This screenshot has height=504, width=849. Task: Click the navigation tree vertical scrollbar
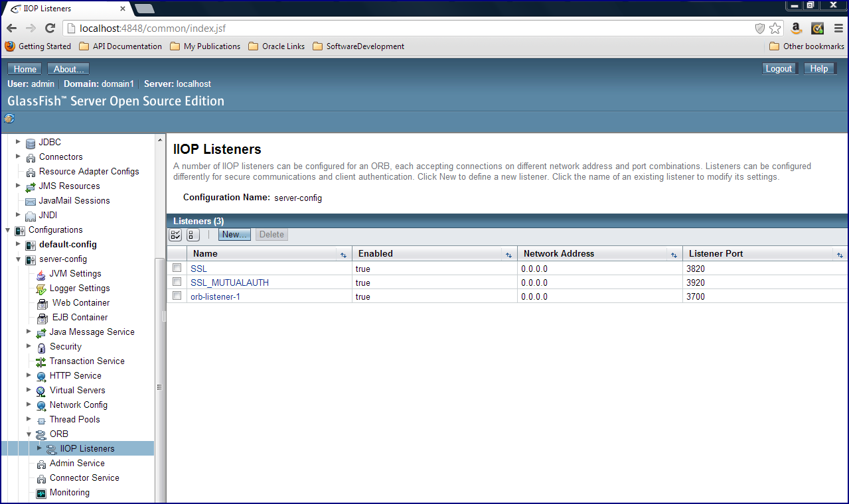159,318
